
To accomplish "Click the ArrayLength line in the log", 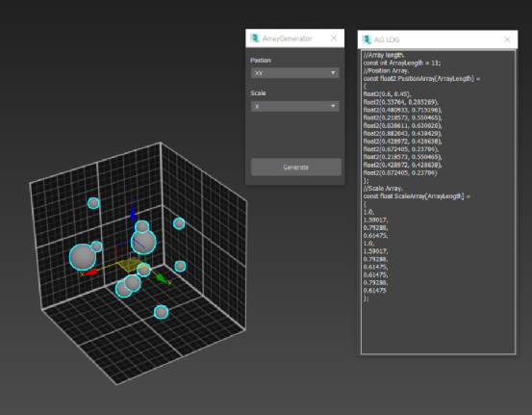I will click(x=402, y=63).
